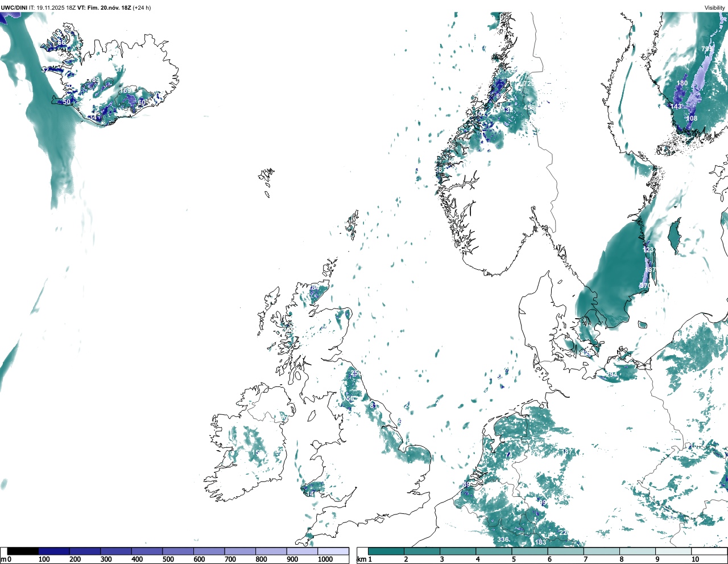Click the 9–10 km lightest legend swatch
This screenshot has width=728, height=564.
tap(674, 551)
